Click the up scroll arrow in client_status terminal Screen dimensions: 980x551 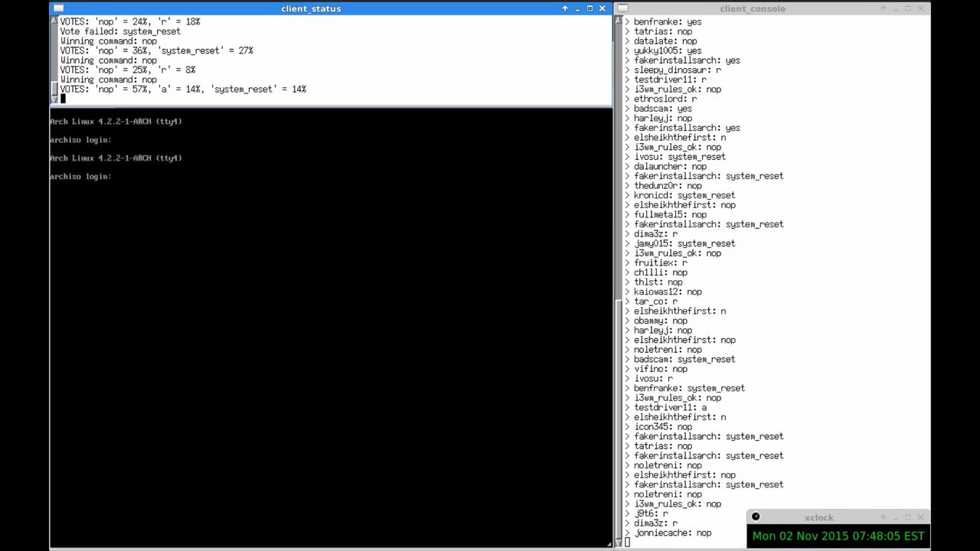pyautogui.click(x=54, y=21)
